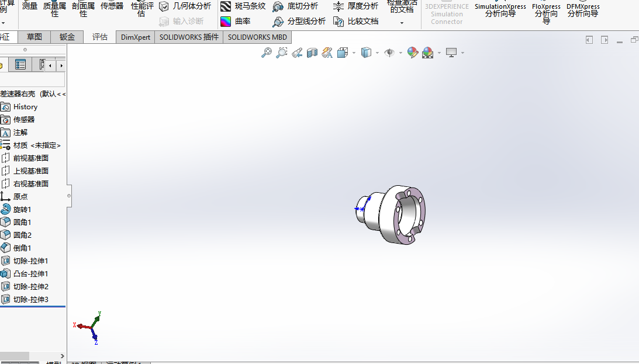Select 原点 origin in the tree

14,197
